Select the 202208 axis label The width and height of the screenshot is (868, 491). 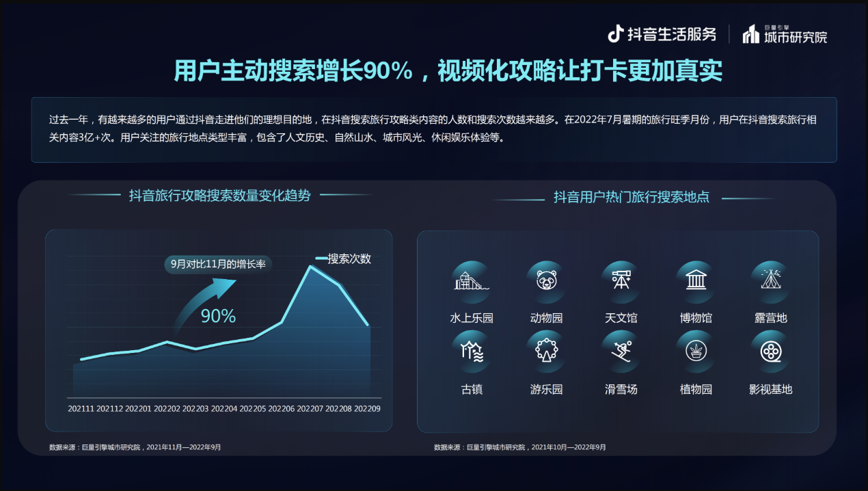(339, 408)
